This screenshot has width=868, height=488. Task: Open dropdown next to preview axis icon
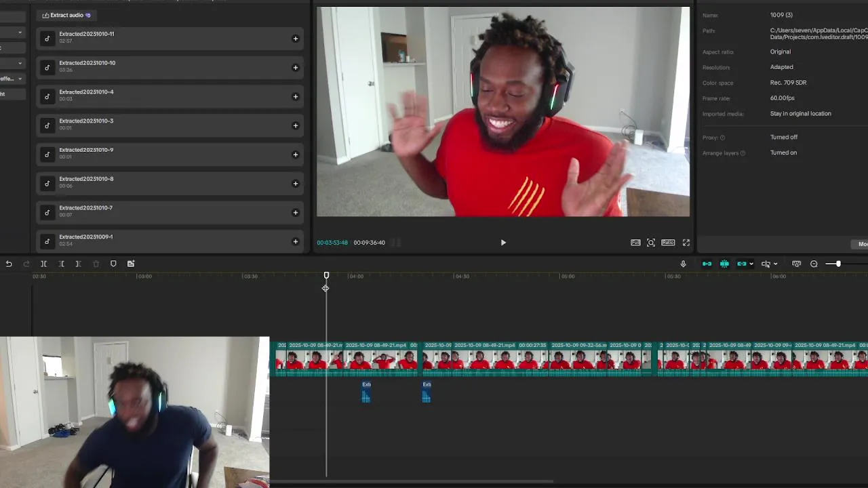pos(775,264)
